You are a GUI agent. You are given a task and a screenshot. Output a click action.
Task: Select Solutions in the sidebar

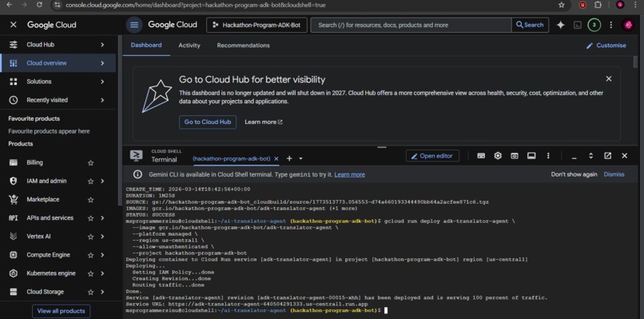point(58,82)
